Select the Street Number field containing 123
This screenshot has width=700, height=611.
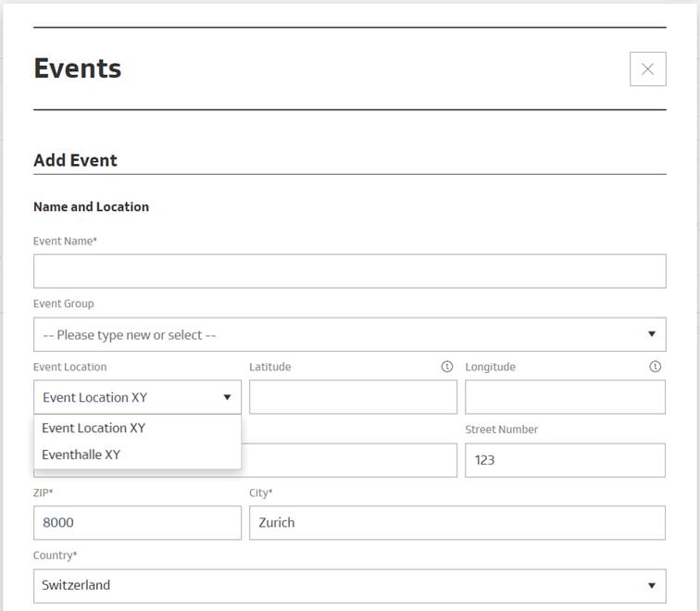565,460
